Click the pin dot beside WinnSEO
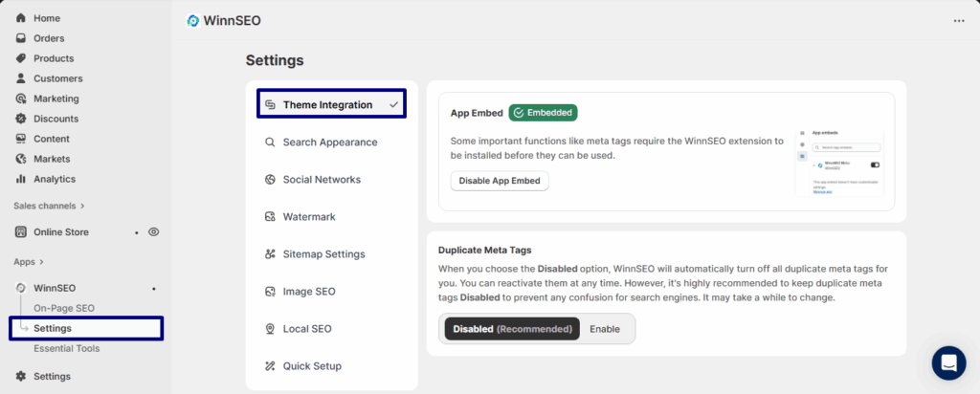The width and height of the screenshot is (980, 394). (x=154, y=289)
